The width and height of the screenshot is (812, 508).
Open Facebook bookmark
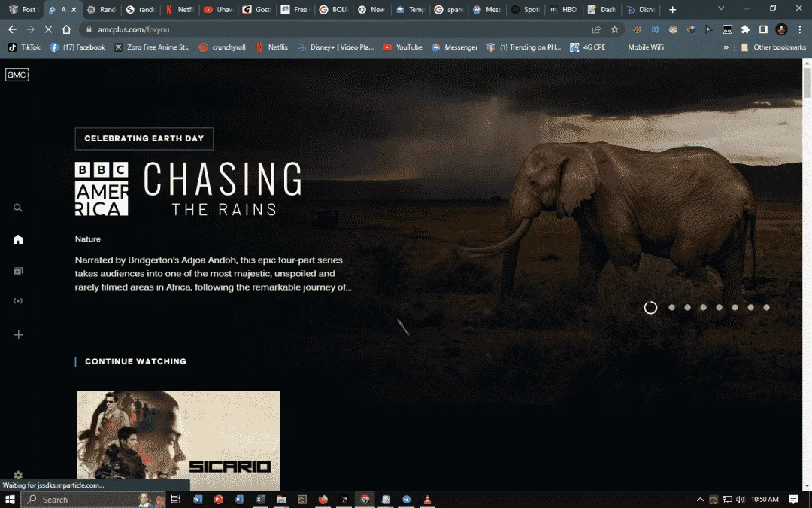pyautogui.click(x=77, y=47)
